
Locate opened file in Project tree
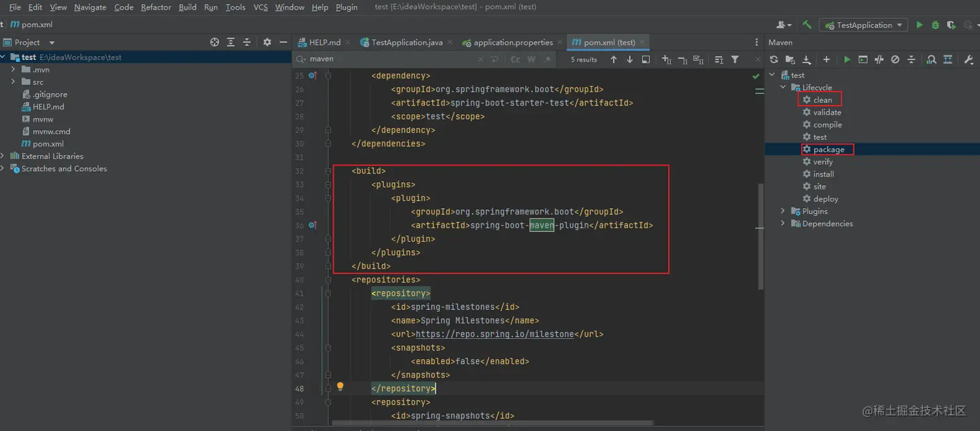click(215, 42)
